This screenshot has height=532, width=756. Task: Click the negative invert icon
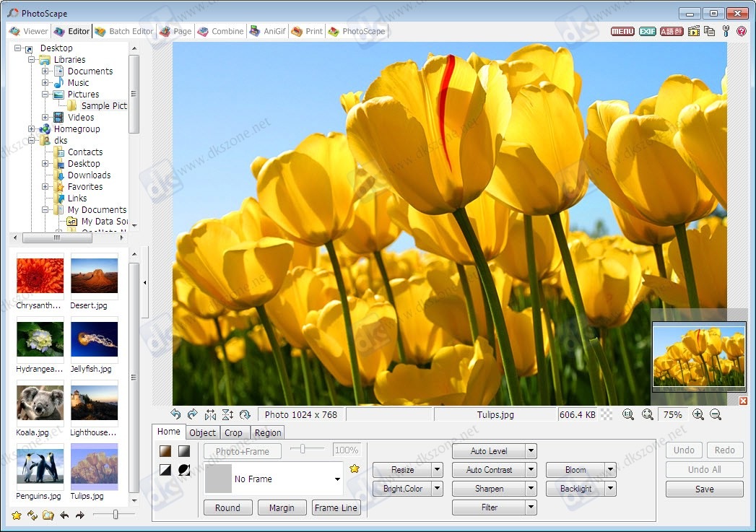[183, 469]
